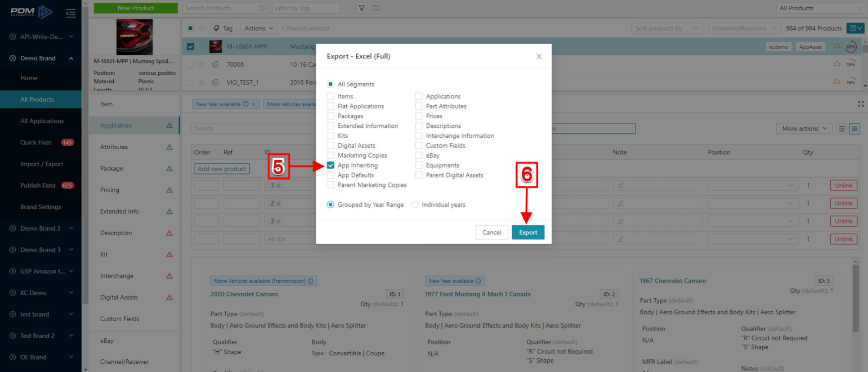The image size is (868, 372).
Task: Collapse the Demo Brand sidebar group
Action: pos(71,58)
